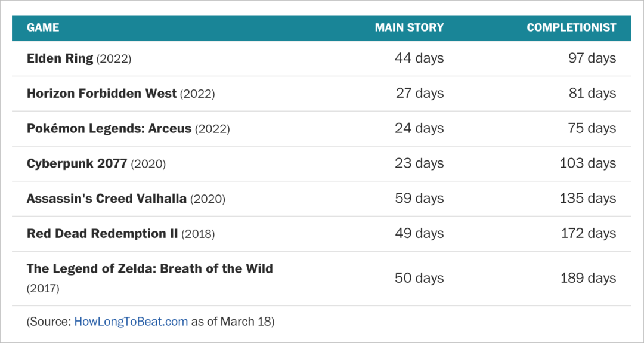Click Elden Ring's 44 days main story value

coord(419,58)
